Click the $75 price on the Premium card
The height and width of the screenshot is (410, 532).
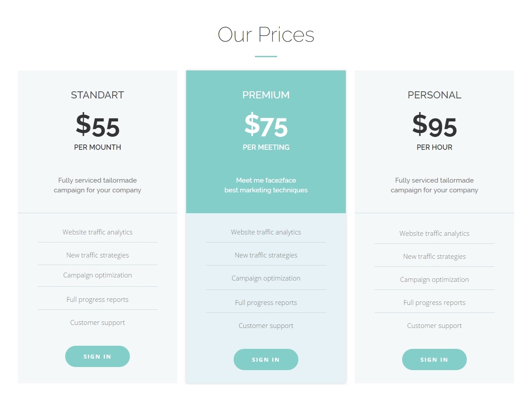266,125
